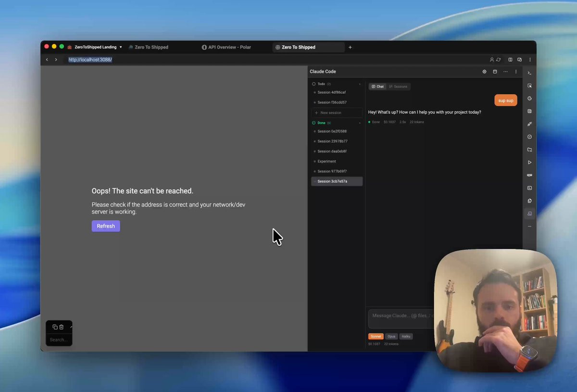Open the terminal prompt icon in right sidebar
577x392 pixels.
point(529,73)
